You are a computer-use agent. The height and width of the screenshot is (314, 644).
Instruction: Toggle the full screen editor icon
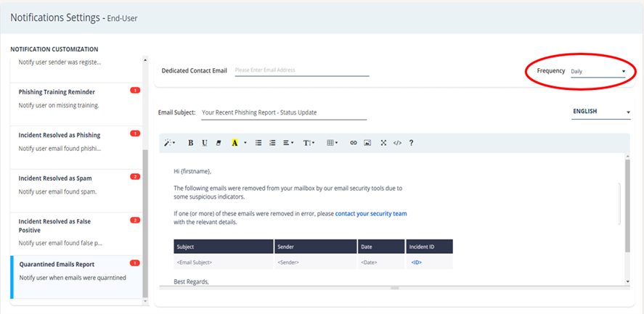coord(383,143)
